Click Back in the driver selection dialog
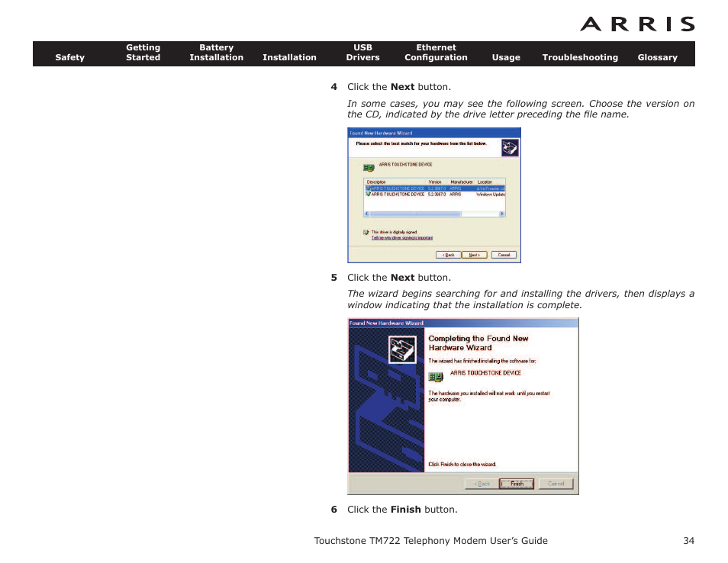Image resolution: width=728 pixels, height=563 pixels. pyautogui.click(x=449, y=255)
